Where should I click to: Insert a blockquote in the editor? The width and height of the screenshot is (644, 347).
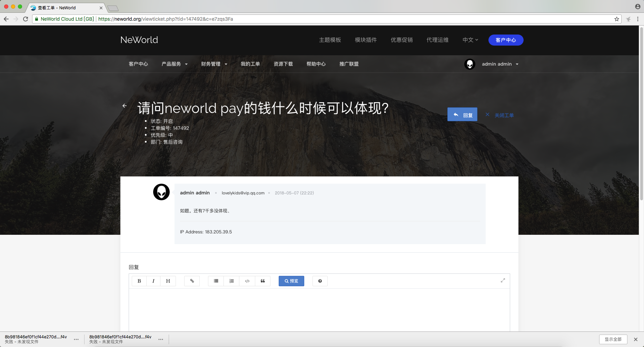point(263,281)
